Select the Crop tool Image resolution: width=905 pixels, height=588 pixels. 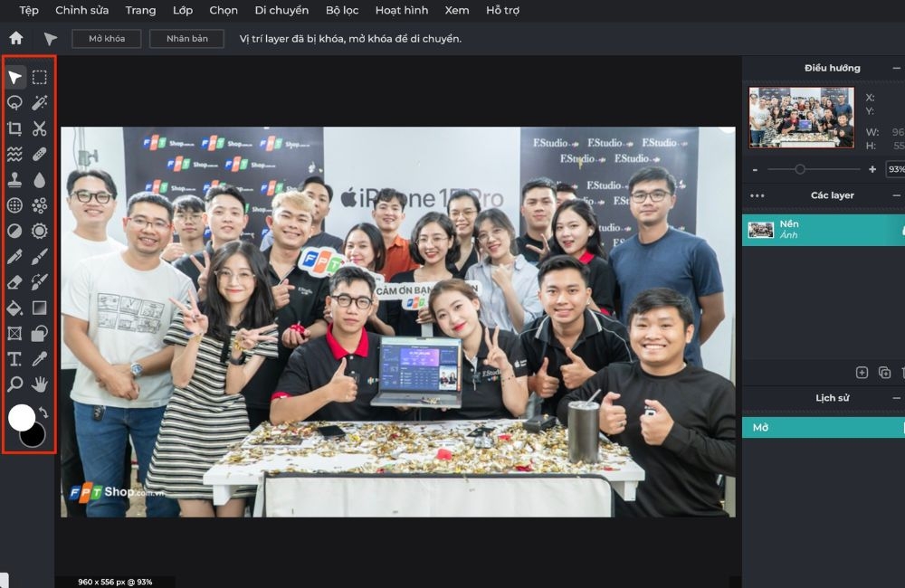16,128
